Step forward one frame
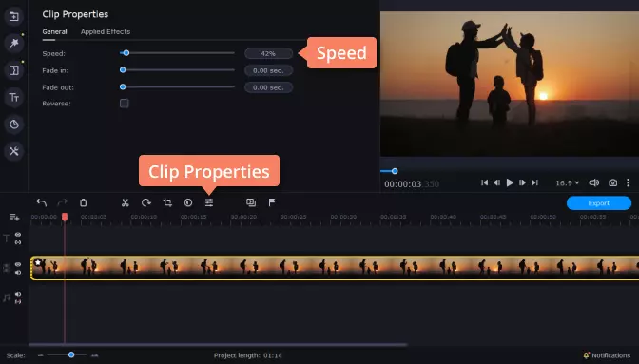The height and width of the screenshot is (364, 639). 522,182
